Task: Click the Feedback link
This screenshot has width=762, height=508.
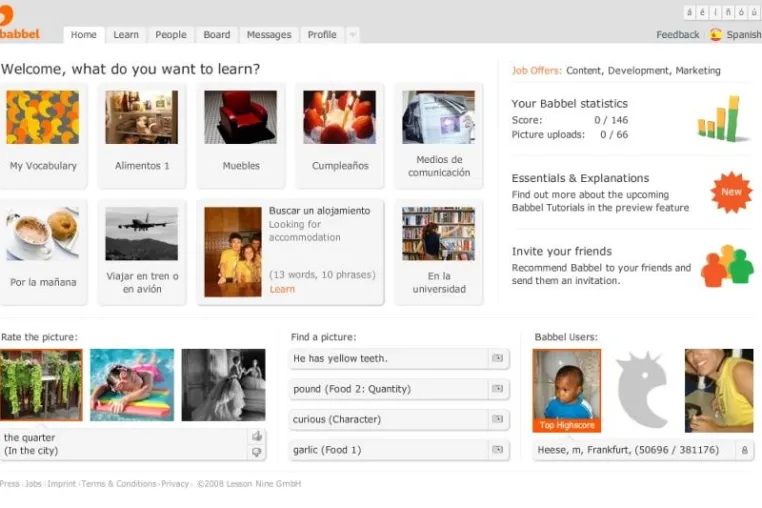Action: point(677,35)
